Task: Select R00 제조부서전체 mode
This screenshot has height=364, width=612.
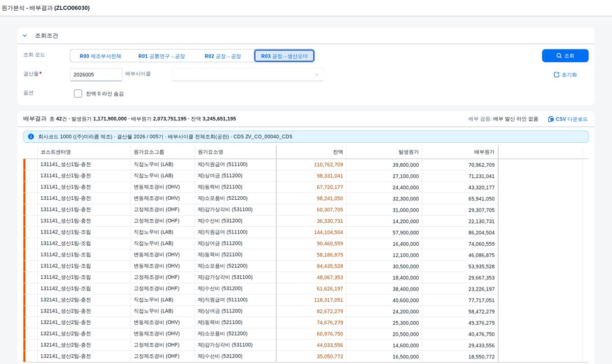Action: point(100,56)
